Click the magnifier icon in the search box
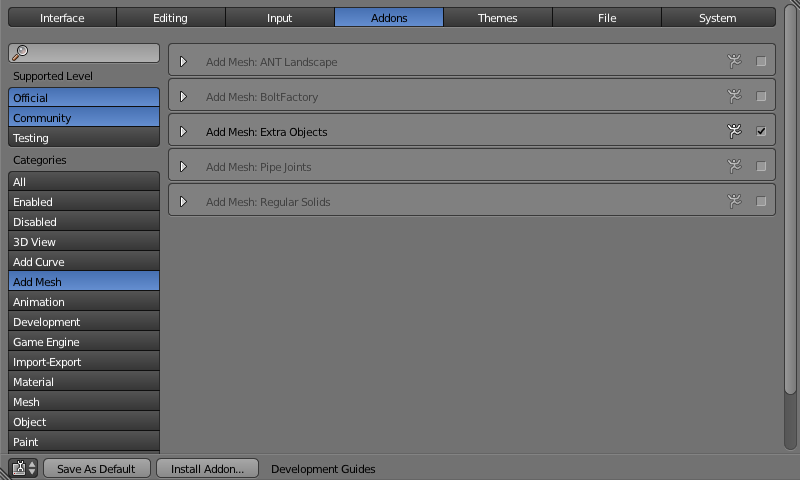The height and width of the screenshot is (480, 800). pyautogui.click(x=21, y=53)
